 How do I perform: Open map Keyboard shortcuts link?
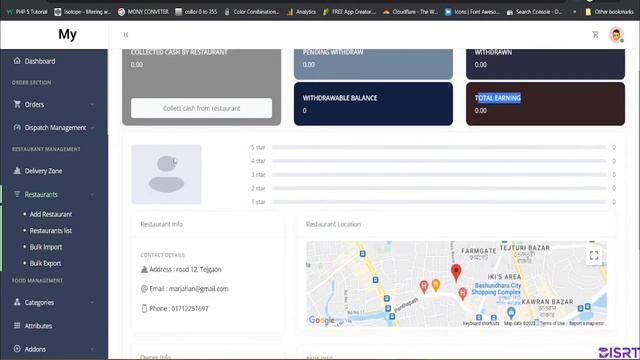[481, 323]
